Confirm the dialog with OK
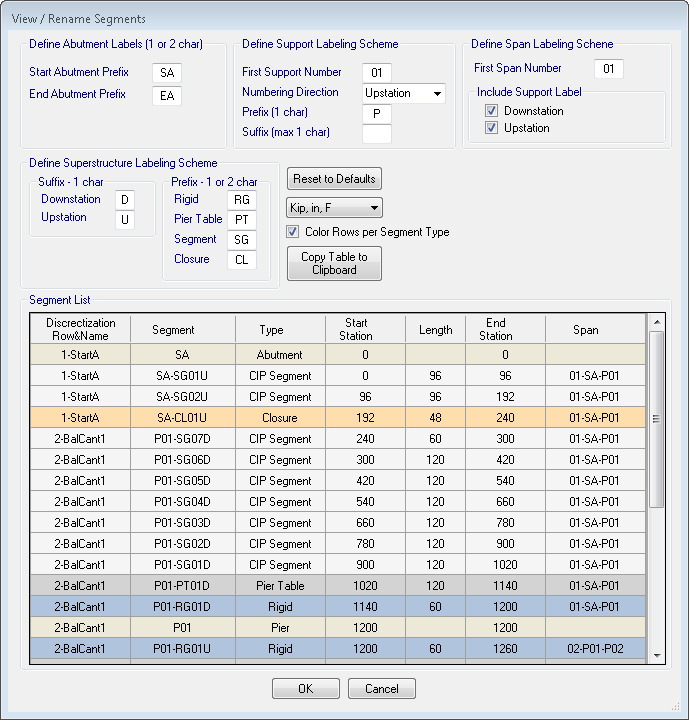The width and height of the screenshot is (689, 720). tap(305, 689)
